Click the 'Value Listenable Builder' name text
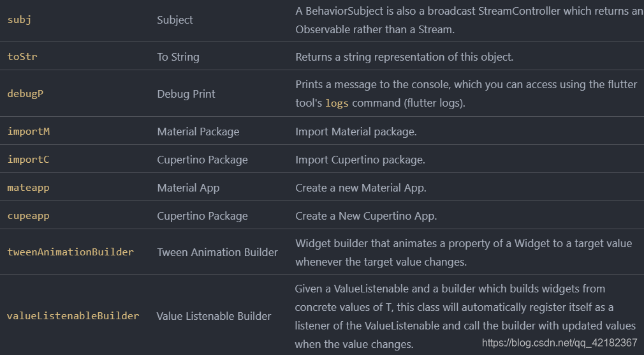 pos(214,316)
